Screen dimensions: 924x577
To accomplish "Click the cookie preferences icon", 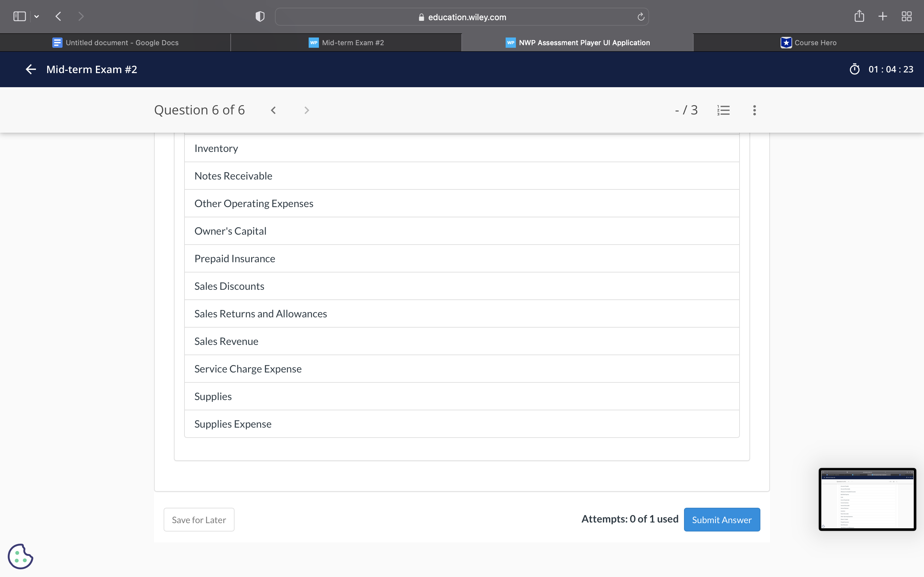I will click(20, 556).
